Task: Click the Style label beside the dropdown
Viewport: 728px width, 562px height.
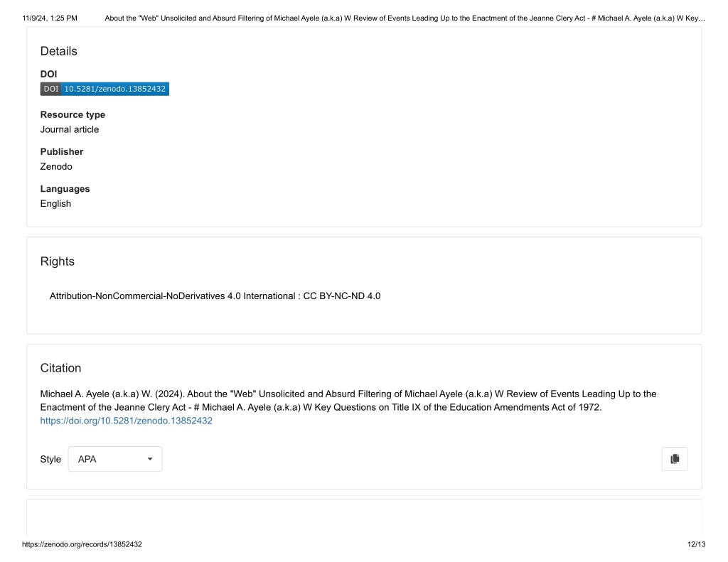Action: click(50, 459)
